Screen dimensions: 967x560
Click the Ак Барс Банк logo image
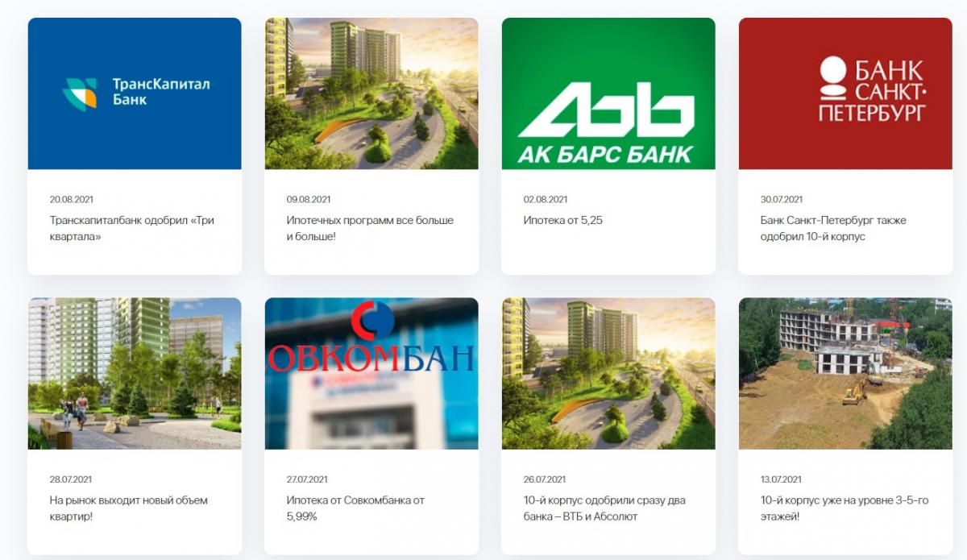click(x=608, y=93)
